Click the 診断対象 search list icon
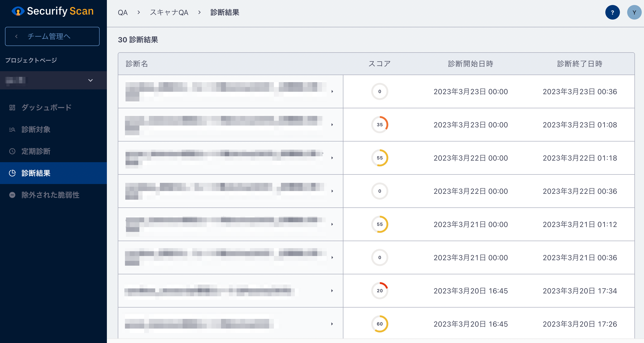 point(12,129)
